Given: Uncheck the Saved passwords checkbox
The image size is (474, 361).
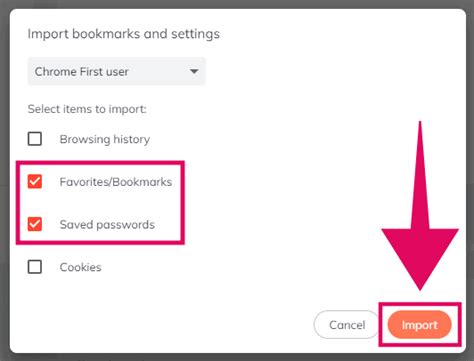Looking at the screenshot, I should (35, 224).
